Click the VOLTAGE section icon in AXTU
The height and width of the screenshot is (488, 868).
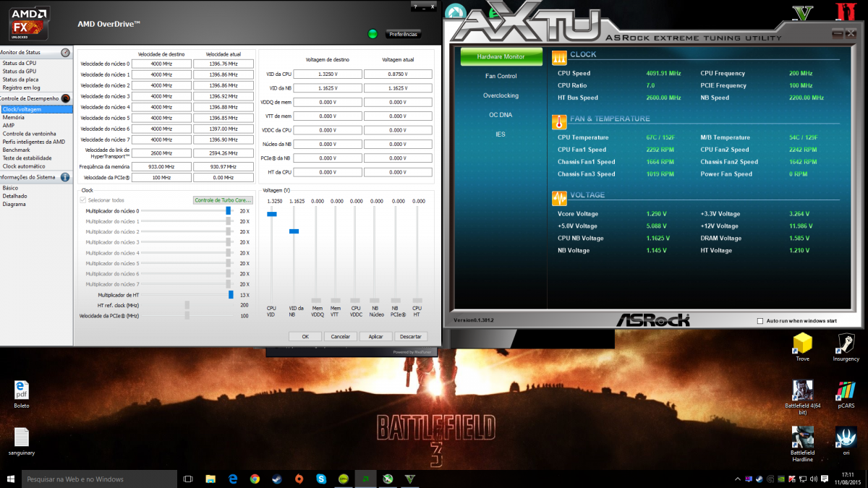tap(558, 198)
